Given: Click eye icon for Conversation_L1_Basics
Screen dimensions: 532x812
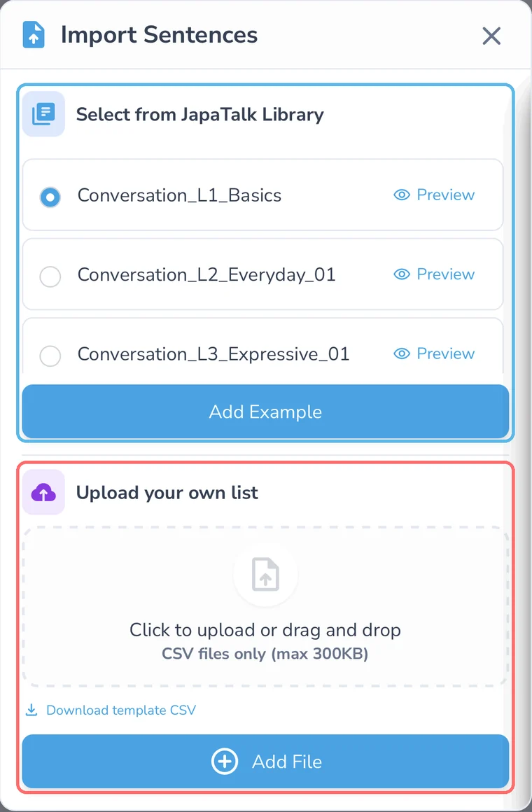Looking at the screenshot, I should (402, 195).
